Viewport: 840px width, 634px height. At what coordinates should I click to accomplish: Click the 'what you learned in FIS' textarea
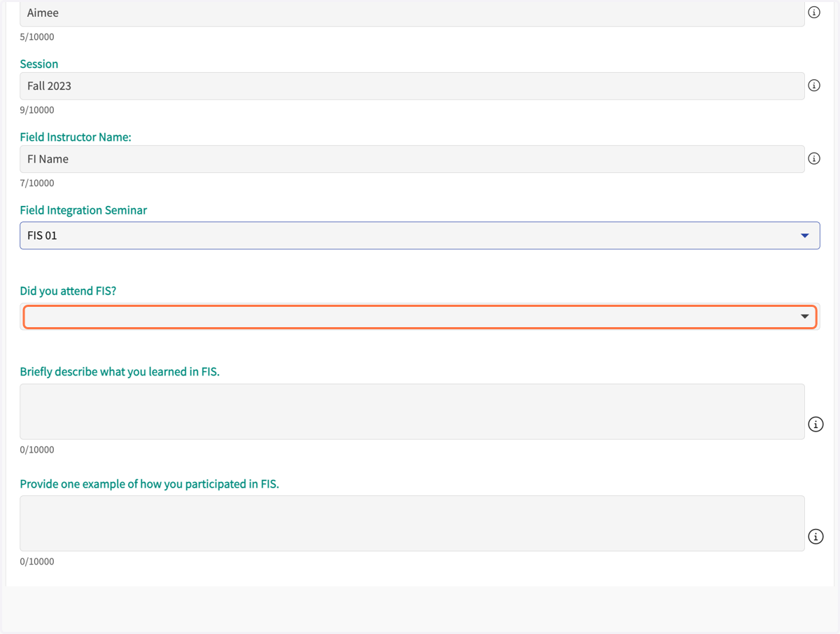[412, 411]
